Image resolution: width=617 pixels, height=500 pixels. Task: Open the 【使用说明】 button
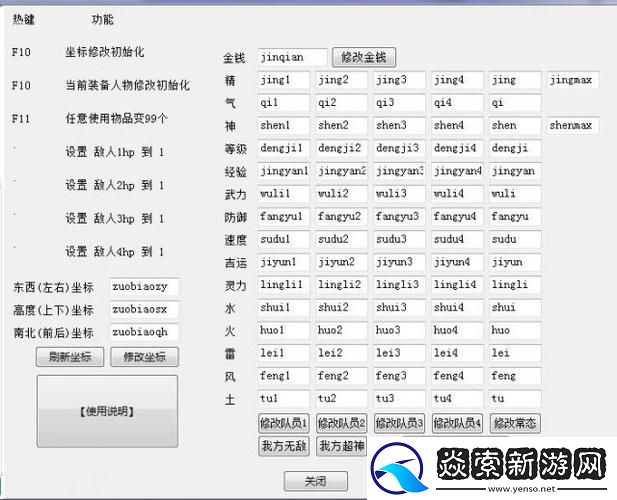point(107,411)
